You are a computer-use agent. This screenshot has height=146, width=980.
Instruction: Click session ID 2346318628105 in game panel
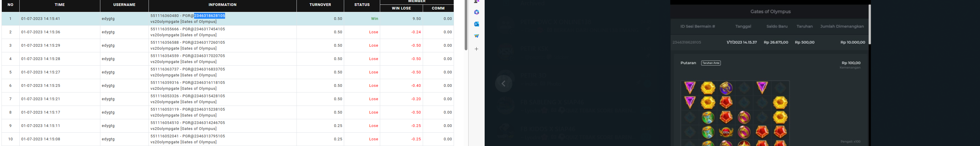pyautogui.click(x=687, y=43)
